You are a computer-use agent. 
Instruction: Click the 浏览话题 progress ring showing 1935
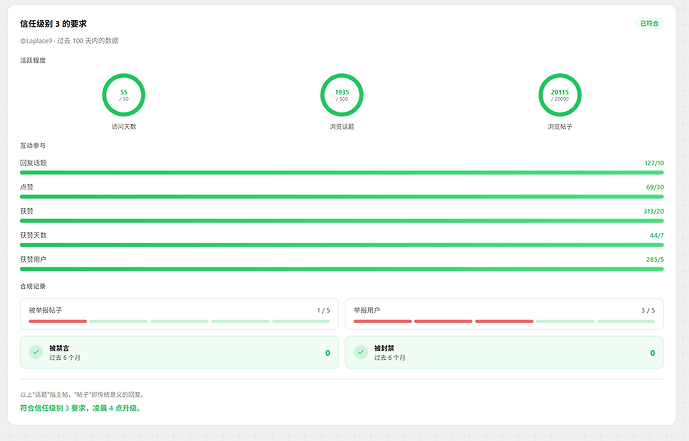pos(342,95)
